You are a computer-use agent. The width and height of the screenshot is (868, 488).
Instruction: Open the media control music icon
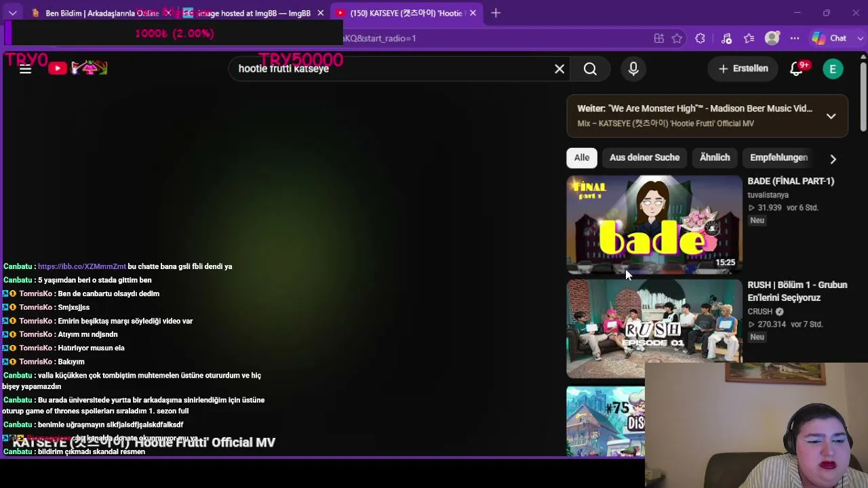click(726, 38)
